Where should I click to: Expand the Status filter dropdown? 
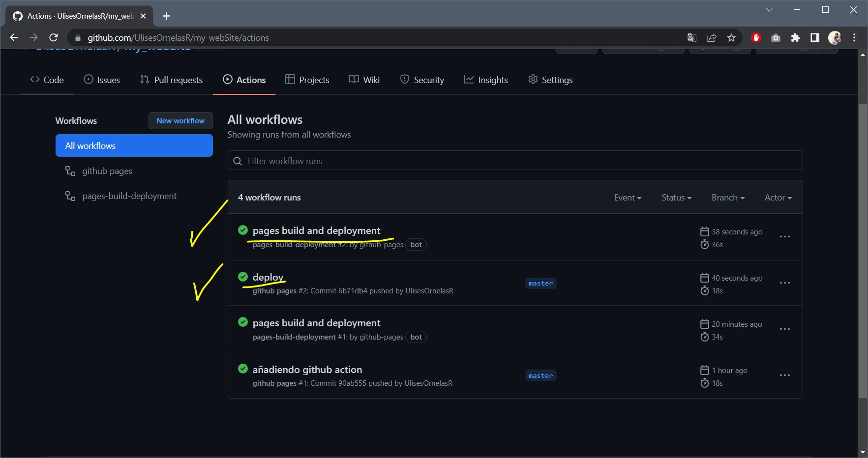click(676, 198)
